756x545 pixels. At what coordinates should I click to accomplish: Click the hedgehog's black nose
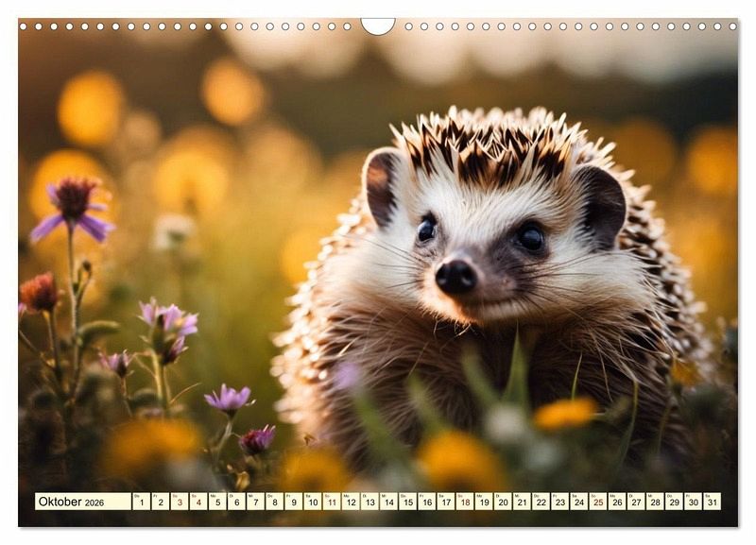(455, 277)
